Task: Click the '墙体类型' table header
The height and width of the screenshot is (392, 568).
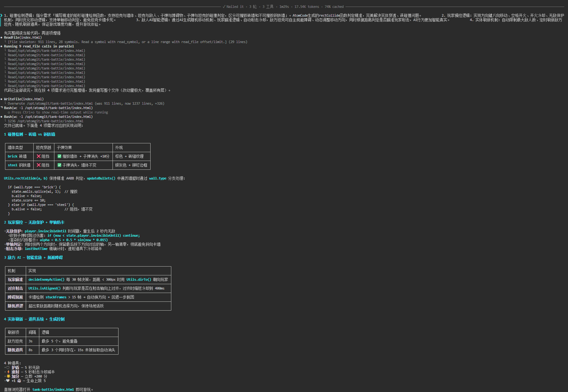Action: tap(15, 147)
